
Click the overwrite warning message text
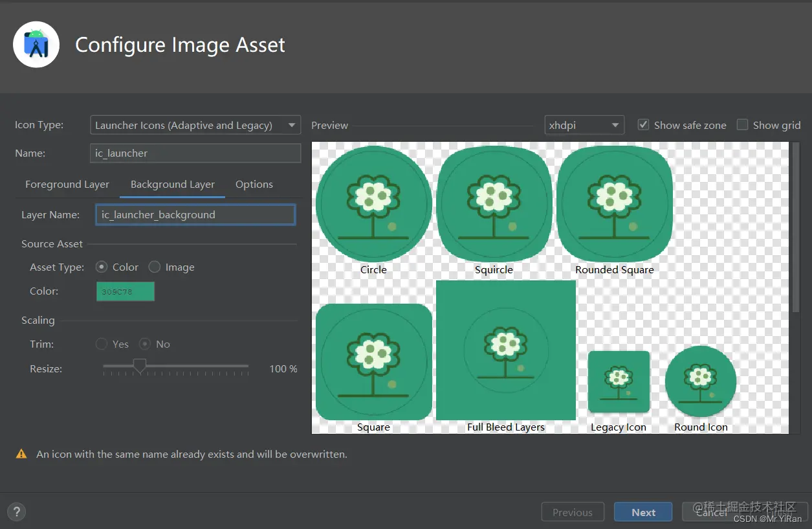(x=192, y=455)
